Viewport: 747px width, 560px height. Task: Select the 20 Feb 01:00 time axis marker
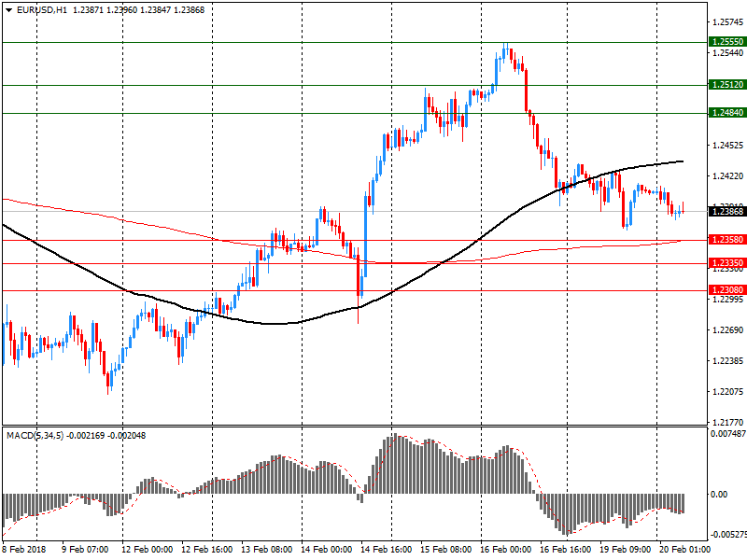(x=684, y=550)
